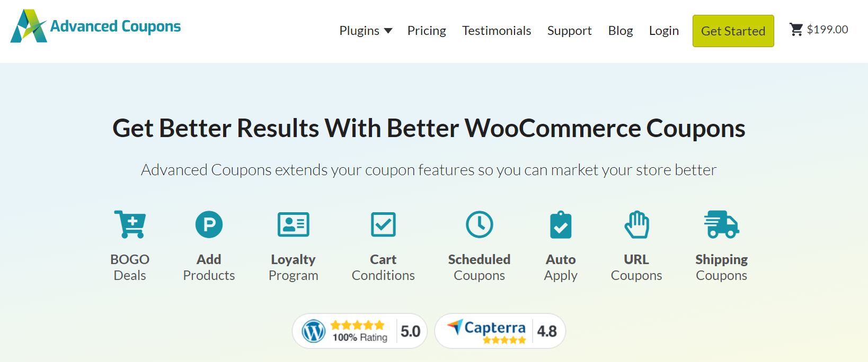Click the Cart Conditions checkmark icon
Image resolution: width=868 pixels, height=362 pixels.
tap(383, 224)
